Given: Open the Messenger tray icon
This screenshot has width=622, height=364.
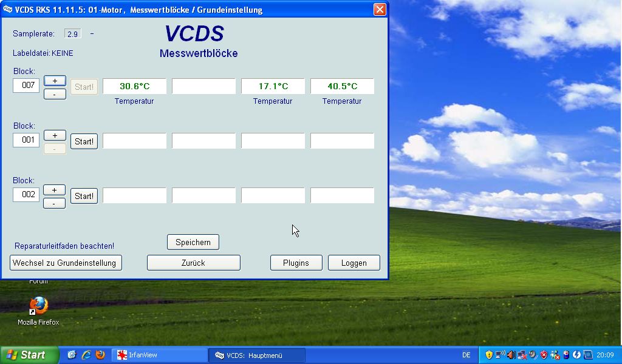Looking at the screenshot, I should tap(555, 356).
